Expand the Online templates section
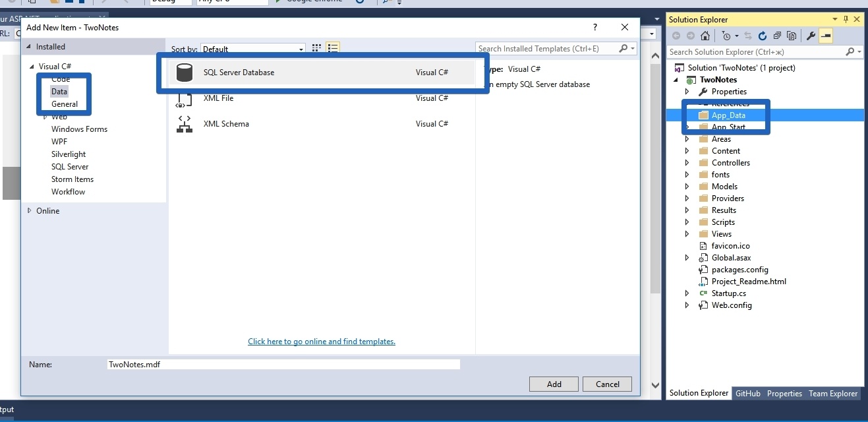Screen dimensions: 868x422 tap(29, 211)
